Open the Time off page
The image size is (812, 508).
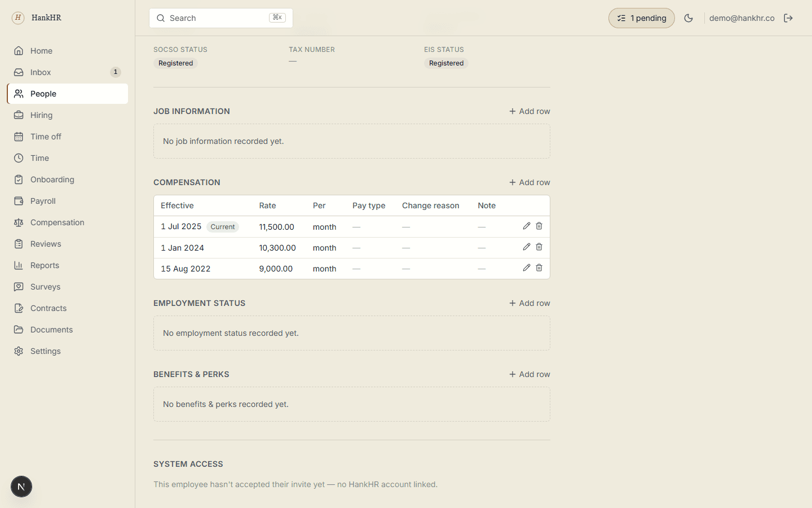[68, 137]
